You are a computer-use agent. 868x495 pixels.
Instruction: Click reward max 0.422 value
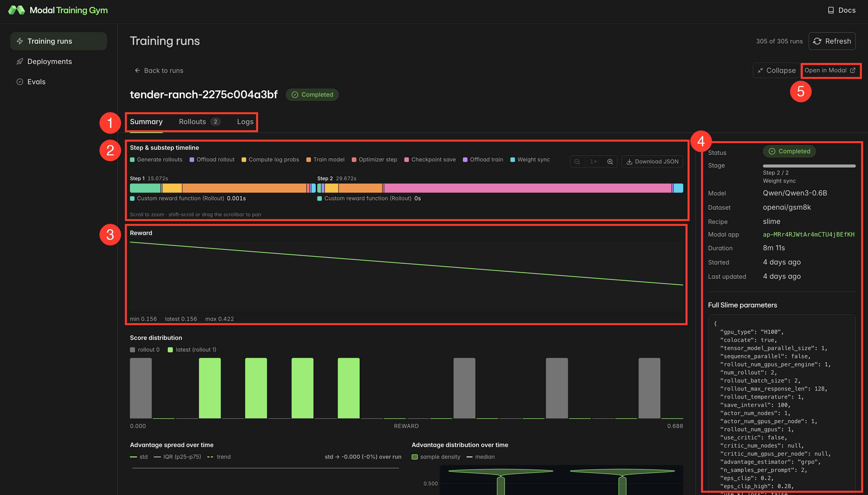point(220,319)
